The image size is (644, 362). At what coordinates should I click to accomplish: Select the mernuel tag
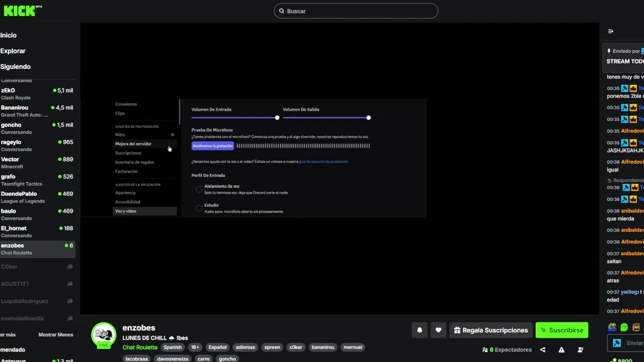tap(353, 347)
